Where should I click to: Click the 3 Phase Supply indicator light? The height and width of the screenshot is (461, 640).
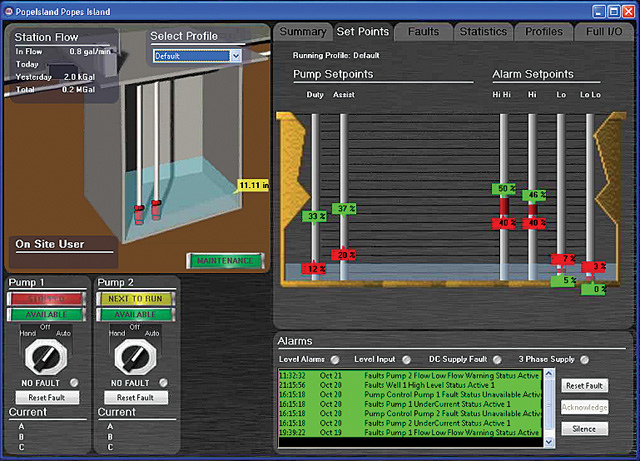click(x=586, y=359)
